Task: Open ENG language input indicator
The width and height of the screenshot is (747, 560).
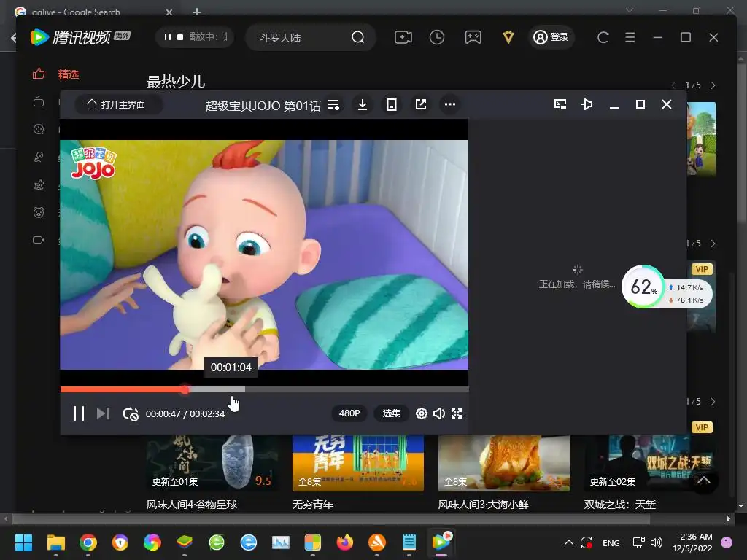Action: tap(611, 542)
